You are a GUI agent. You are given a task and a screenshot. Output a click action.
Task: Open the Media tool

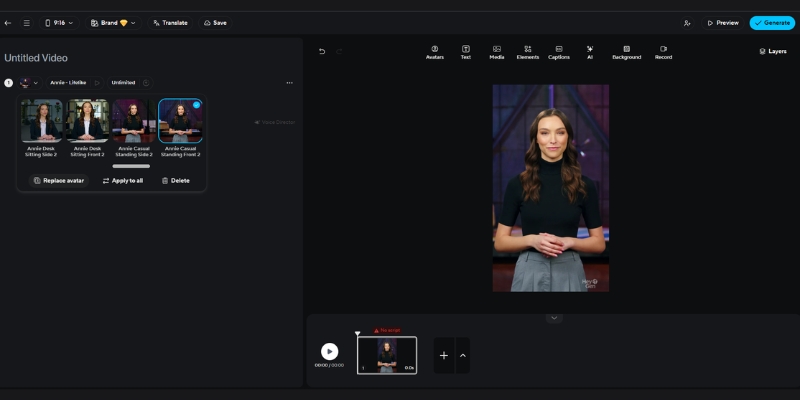click(x=497, y=53)
